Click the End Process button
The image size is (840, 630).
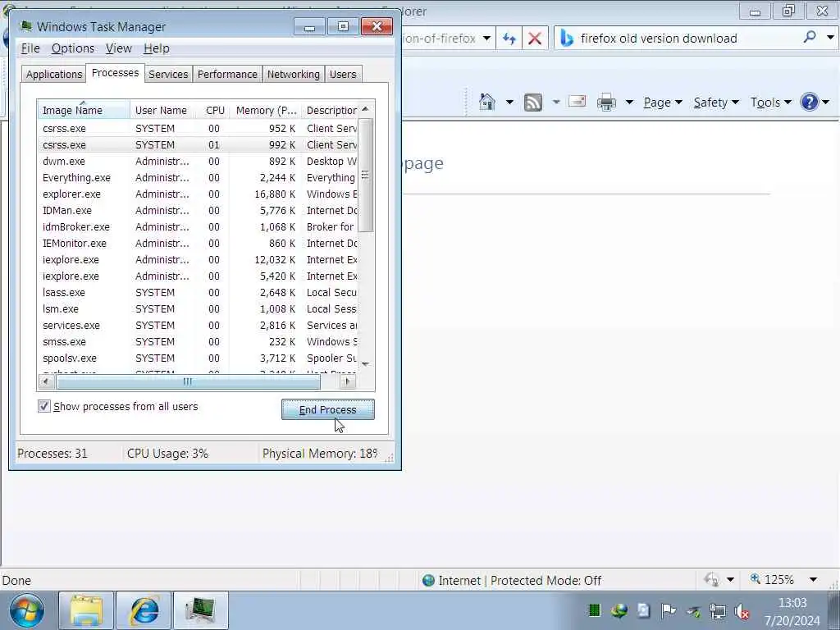coord(328,410)
